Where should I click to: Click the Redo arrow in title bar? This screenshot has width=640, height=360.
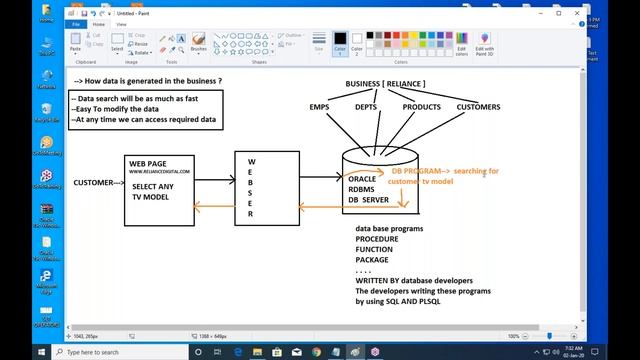click(x=102, y=13)
